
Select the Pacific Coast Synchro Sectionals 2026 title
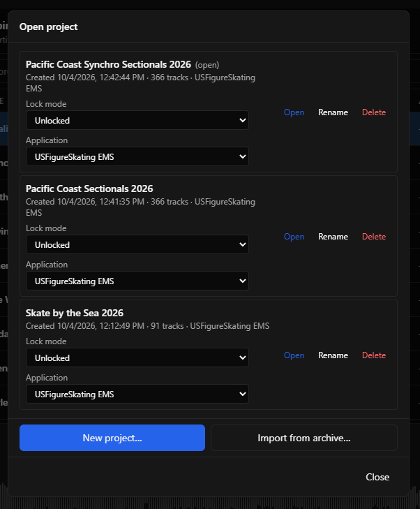pos(108,65)
